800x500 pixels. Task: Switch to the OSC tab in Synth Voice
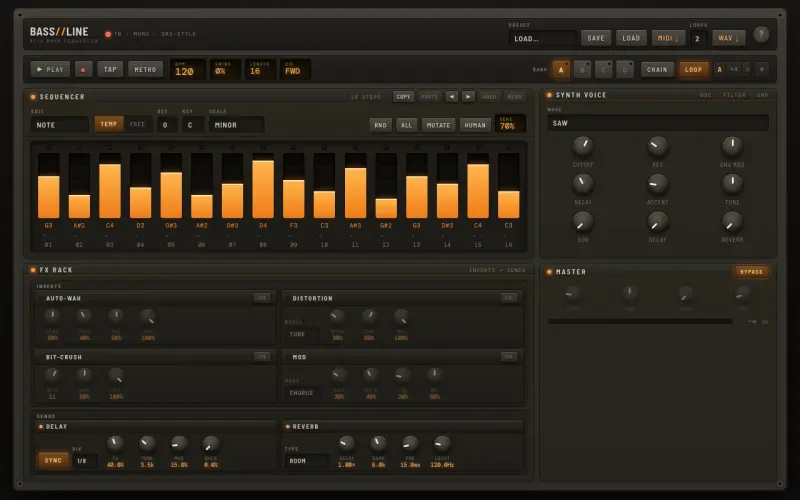click(x=706, y=95)
